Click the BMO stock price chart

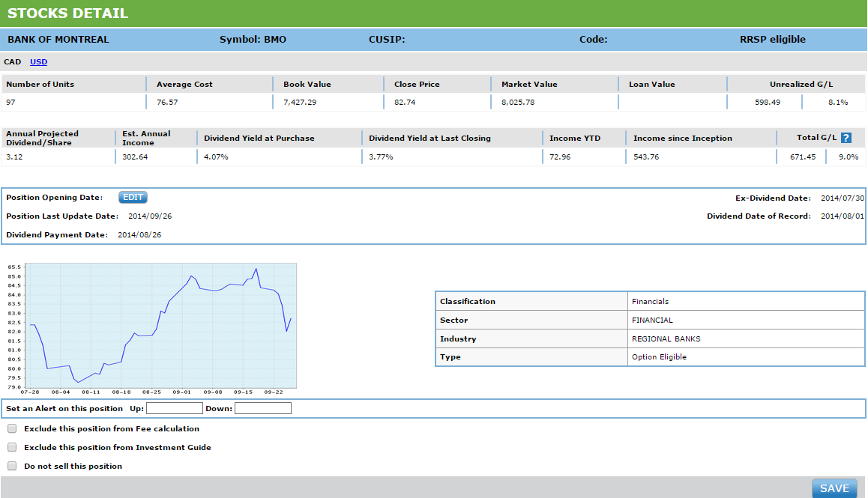[160, 326]
